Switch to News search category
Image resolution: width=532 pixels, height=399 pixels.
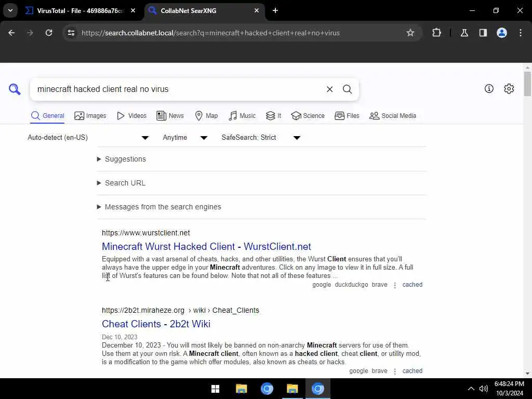(x=170, y=116)
